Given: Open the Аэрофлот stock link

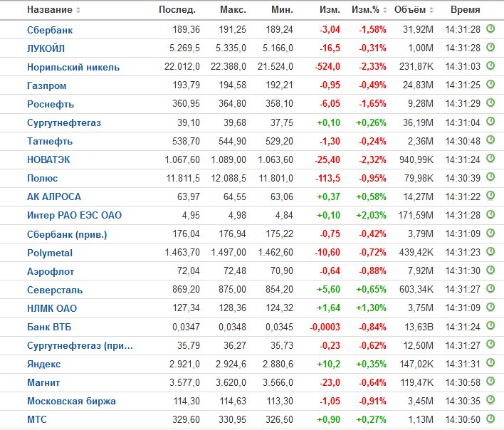Looking at the screenshot, I should click(x=51, y=271).
